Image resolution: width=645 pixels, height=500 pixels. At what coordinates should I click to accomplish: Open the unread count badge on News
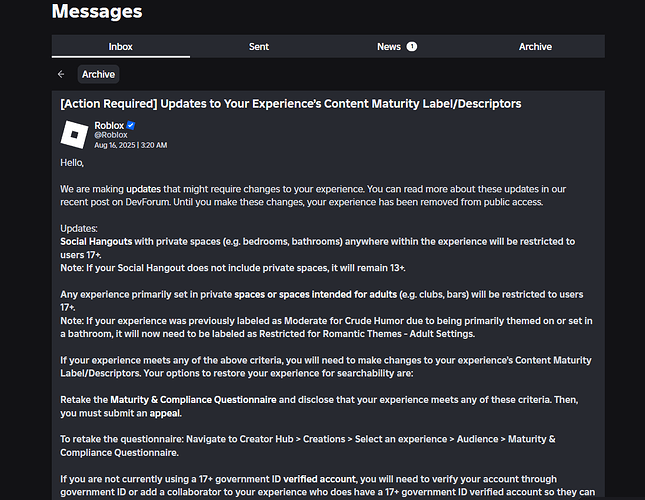[412, 46]
